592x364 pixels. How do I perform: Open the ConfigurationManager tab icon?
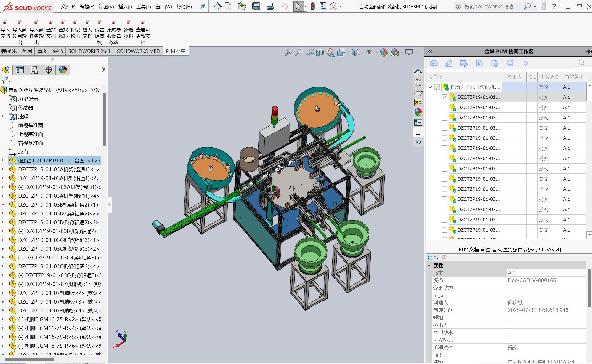[34, 70]
